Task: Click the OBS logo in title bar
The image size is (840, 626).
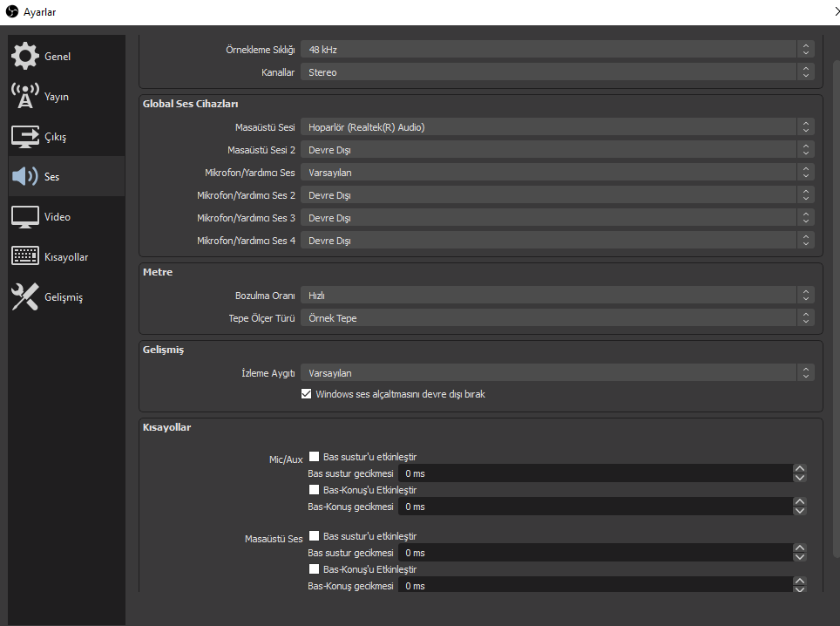Action: coord(12,12)
